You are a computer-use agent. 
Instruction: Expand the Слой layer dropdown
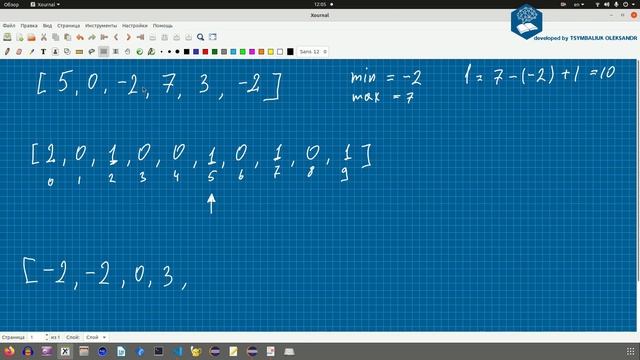pos(96,337)
